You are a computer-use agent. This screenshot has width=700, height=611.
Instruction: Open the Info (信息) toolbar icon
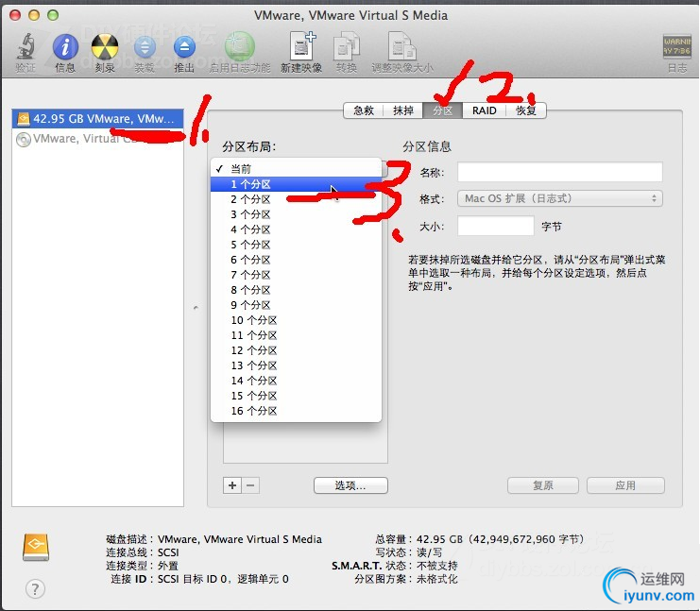(x=65, y=47)
